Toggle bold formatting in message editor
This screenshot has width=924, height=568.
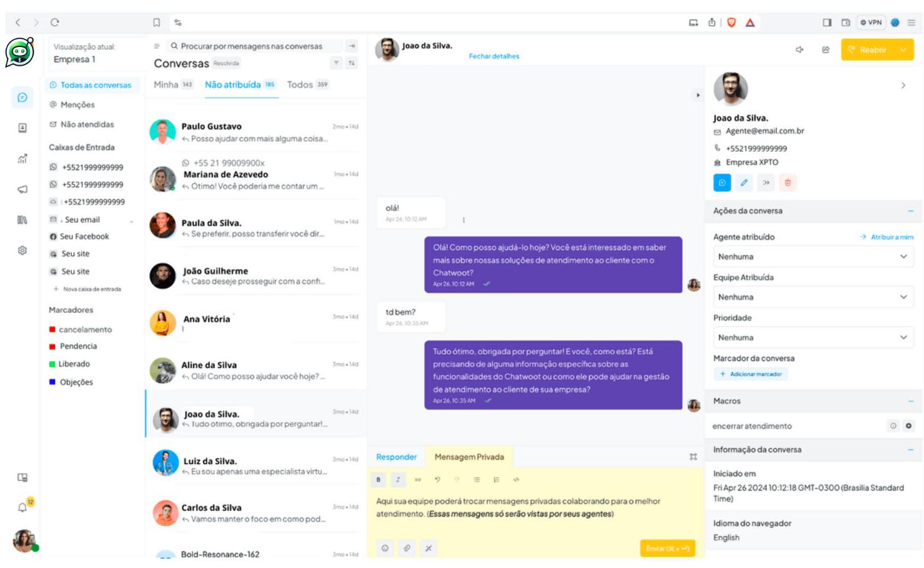click(378, 480)
